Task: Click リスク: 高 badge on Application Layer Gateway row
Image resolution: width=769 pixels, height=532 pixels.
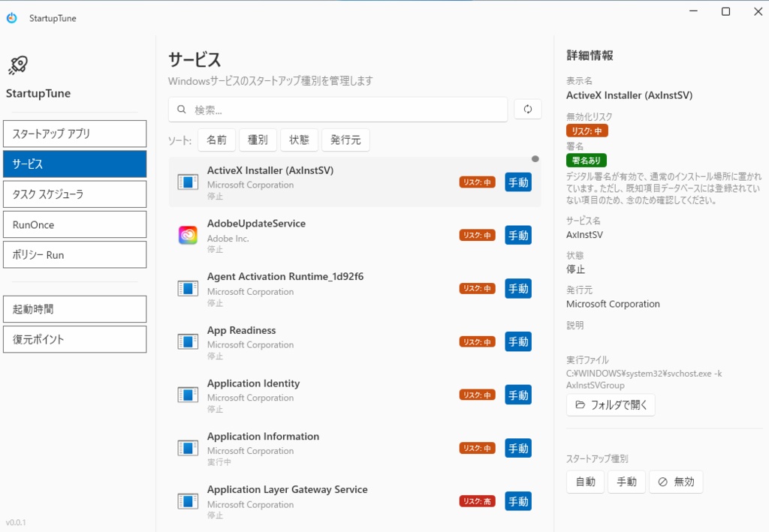Action: point(477,501)
